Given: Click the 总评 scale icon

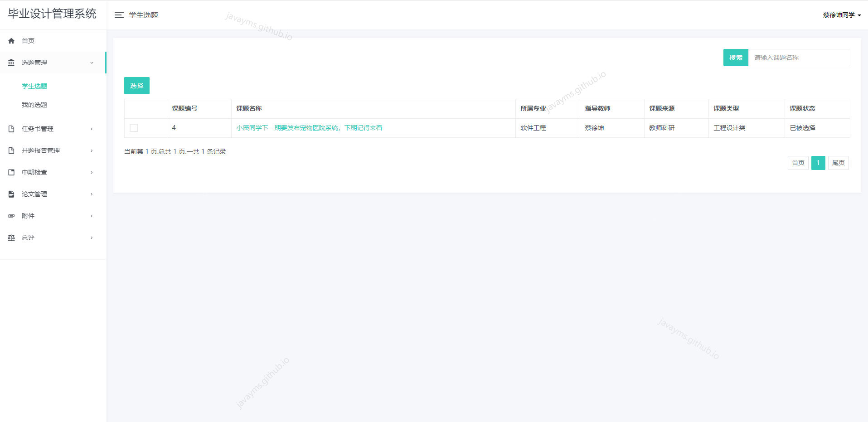Looking at the screenshot, I should (x=11, y=238).
